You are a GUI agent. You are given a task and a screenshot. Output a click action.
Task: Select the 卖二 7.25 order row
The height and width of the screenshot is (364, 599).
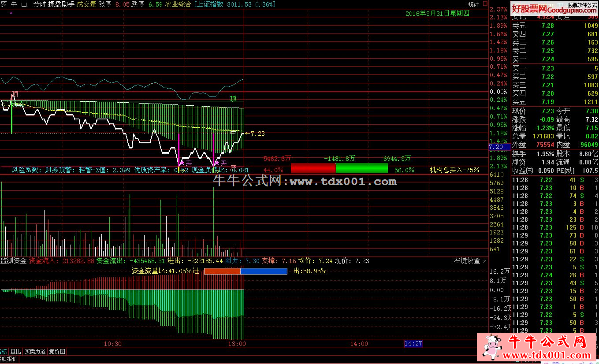pyautogui.click(x=555, y=51)
